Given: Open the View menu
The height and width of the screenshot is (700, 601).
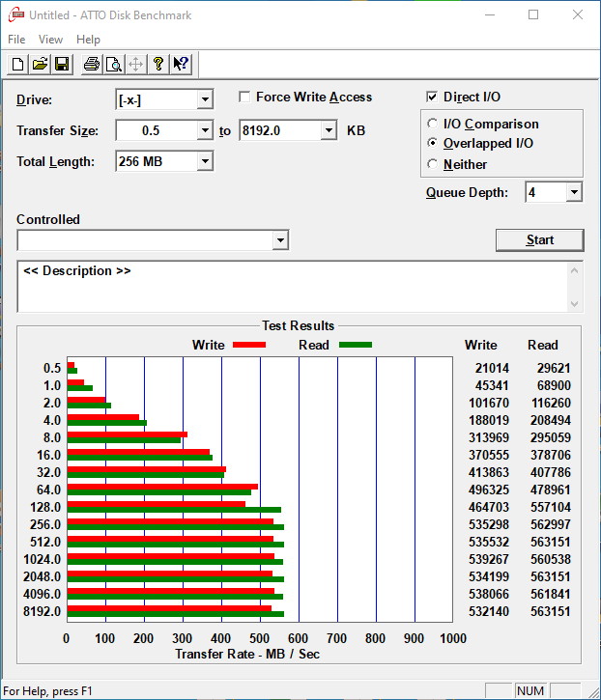Looking at the screenshot, I should tap(50, 40).
